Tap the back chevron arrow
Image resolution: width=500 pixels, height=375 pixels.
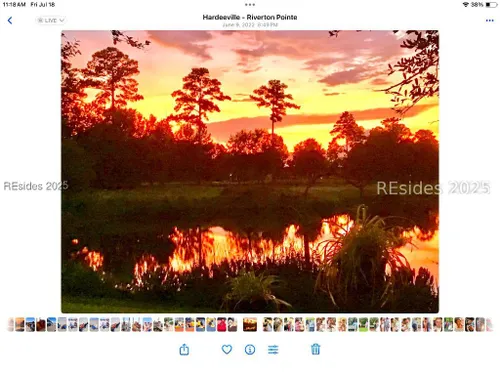point(10,20)
